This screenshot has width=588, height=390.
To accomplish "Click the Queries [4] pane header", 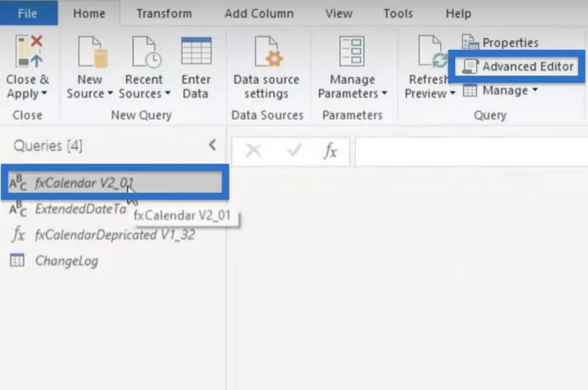I will [48, 145].
